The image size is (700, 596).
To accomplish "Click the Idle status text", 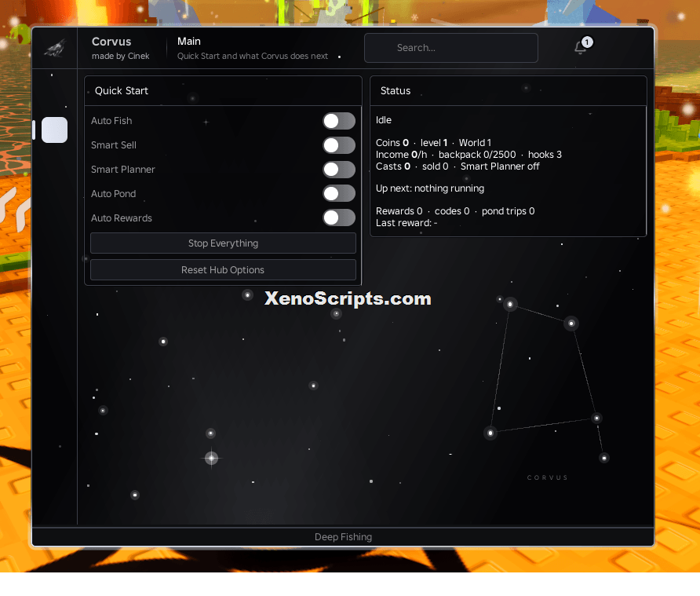I will click(384, 119).
